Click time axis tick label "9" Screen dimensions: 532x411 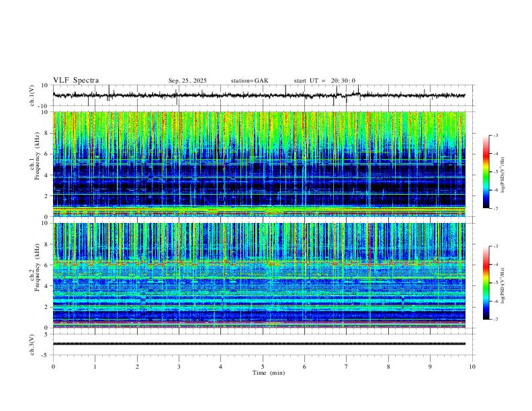coord(430,367)
